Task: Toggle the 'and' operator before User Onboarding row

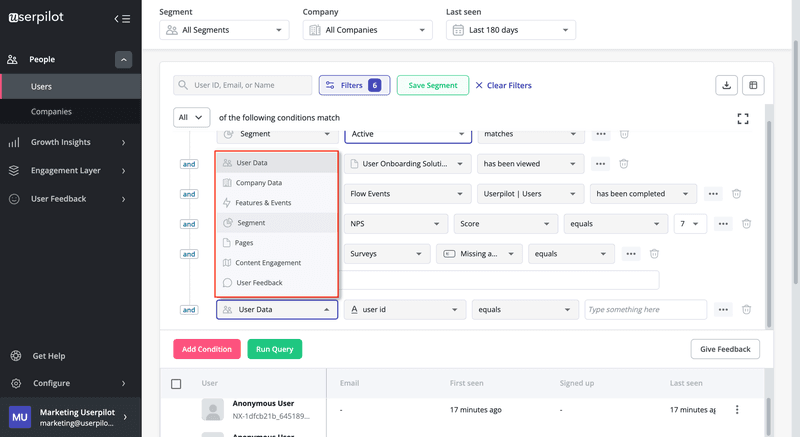Action: pyautogui.click(x=189, y=164)
